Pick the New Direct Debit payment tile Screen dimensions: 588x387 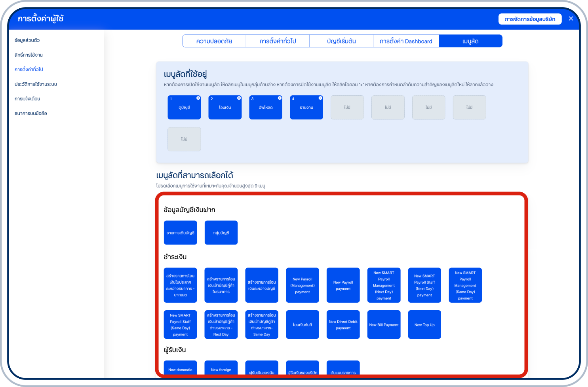coord(343,324)
